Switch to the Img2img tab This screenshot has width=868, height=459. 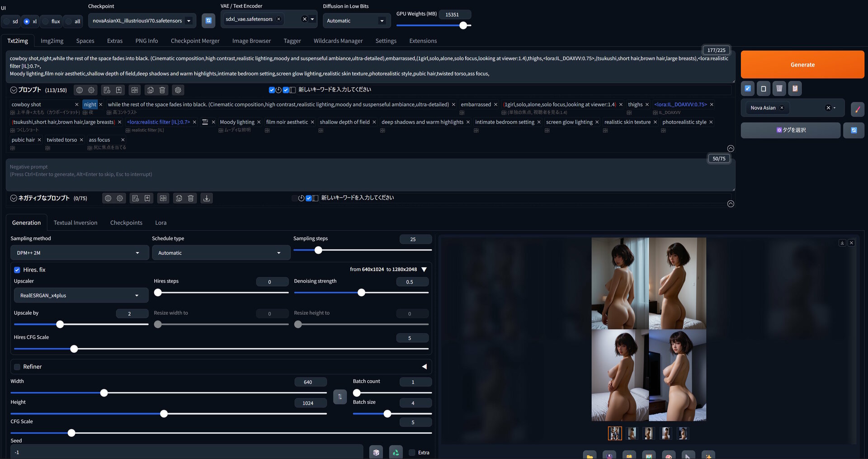(52, 41)
